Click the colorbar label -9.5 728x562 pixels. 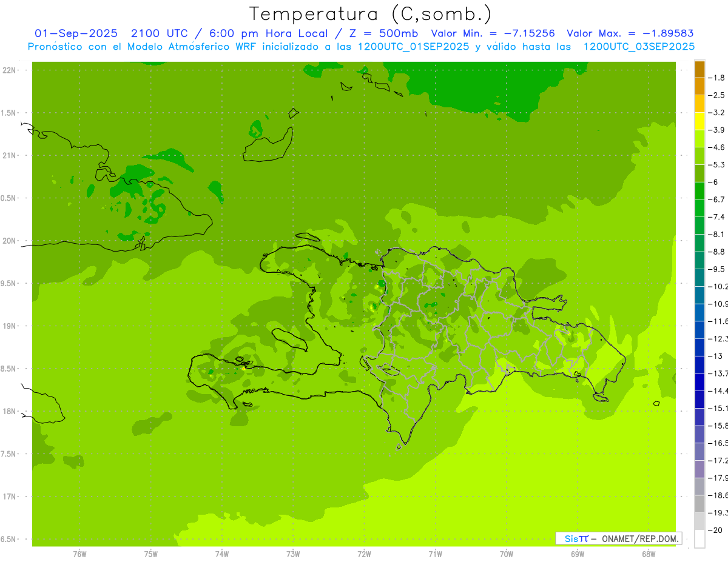tap(718, 269)
